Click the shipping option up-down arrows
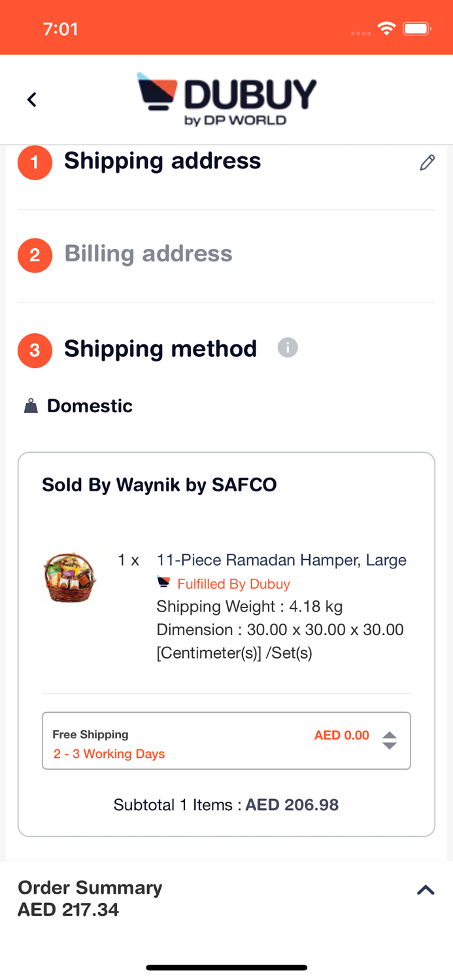Image resolution: width=453 pixels, height=980 pixels. coord(390,741)
